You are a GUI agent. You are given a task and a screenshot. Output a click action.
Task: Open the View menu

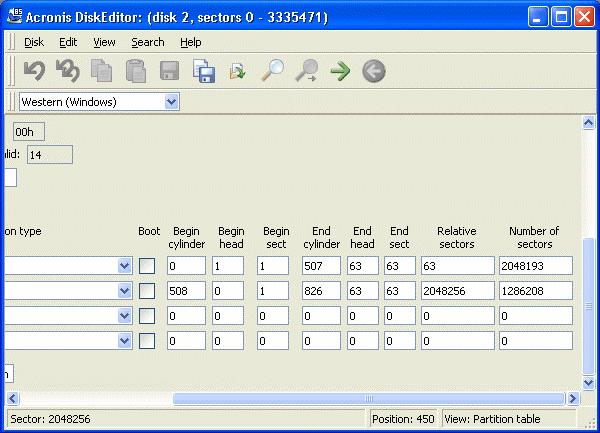click(x=104, y=42)
